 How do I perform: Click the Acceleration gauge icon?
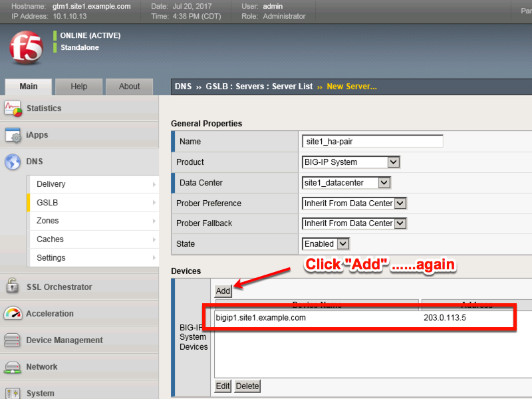coord(13,313)
